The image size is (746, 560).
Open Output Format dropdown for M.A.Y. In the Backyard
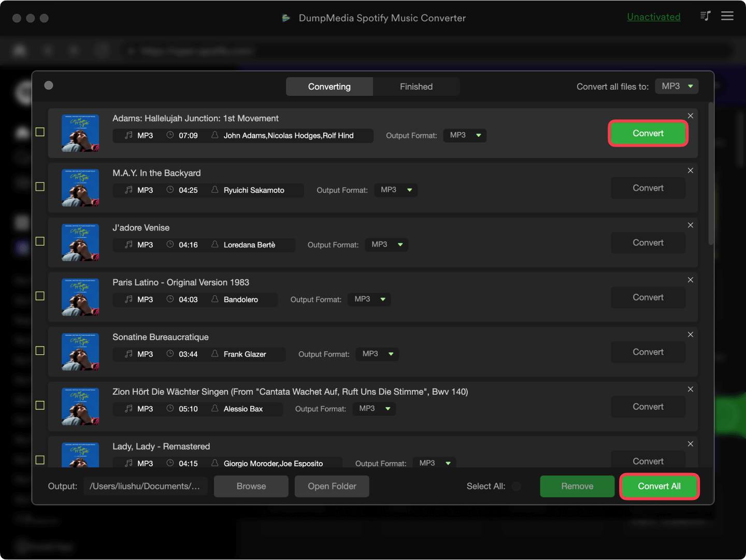(396, 190)
